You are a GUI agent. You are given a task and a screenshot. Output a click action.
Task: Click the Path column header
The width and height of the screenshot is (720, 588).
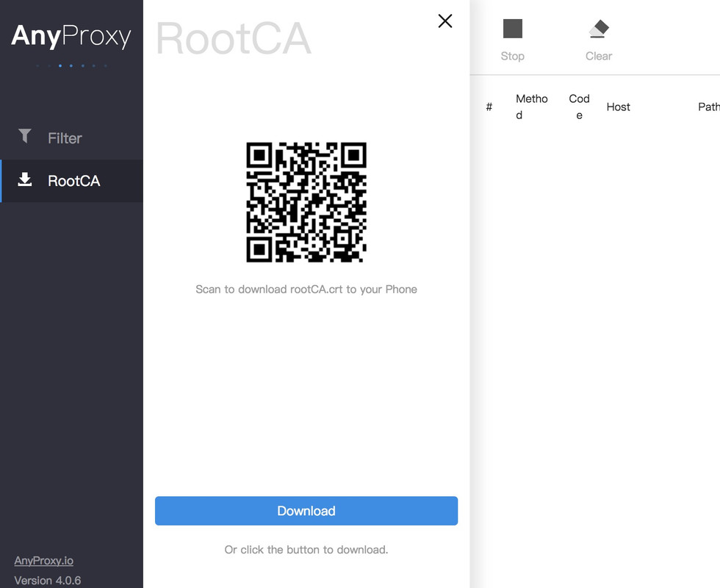click(x=708, y=107)
